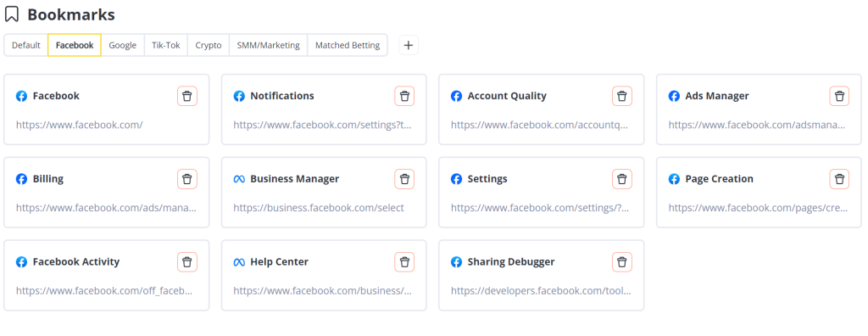
Task: Click the Facebook Activity bookmark title
Action: coord(75,261)
